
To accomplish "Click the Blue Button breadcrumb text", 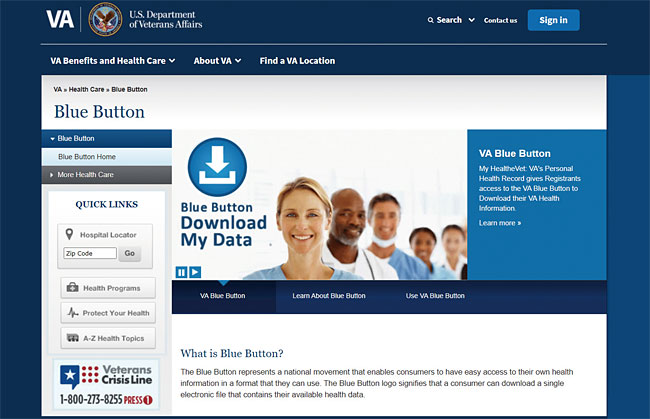I will click(129, 89).
